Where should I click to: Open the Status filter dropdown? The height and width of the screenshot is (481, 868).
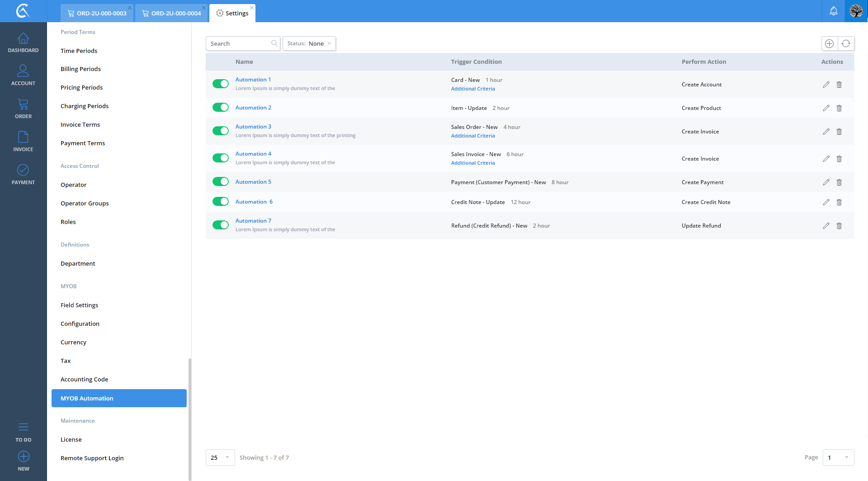point(309,43)
